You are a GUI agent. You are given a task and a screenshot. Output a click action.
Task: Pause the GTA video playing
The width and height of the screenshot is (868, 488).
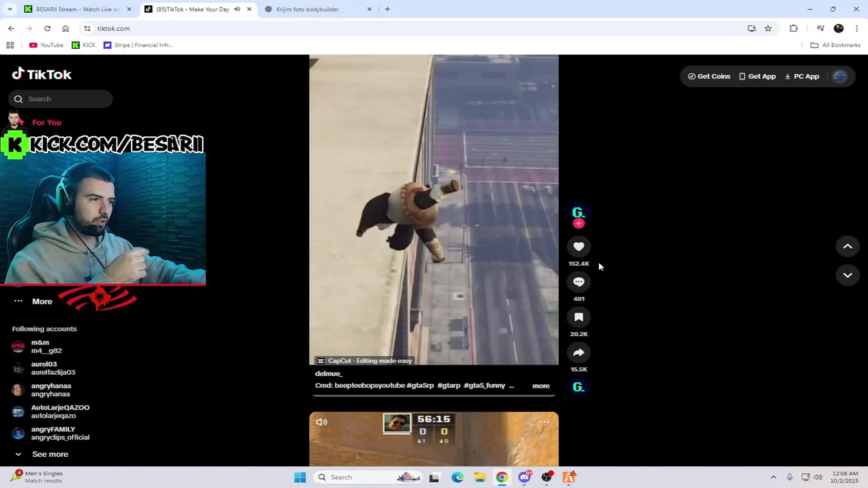pos(434,210)
